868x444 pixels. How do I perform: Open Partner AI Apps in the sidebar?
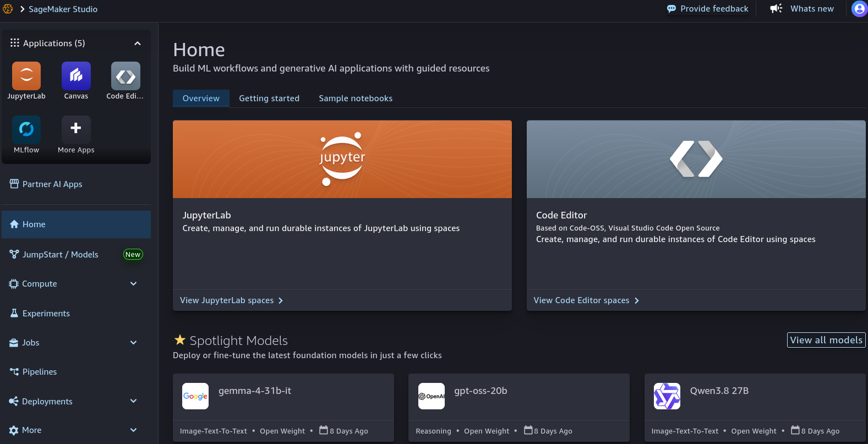tap(76, 184)
